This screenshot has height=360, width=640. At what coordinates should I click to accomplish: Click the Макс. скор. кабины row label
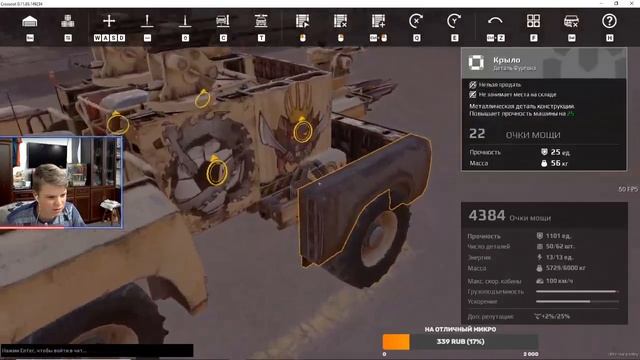pyautogui.click(x=494, y=281)
